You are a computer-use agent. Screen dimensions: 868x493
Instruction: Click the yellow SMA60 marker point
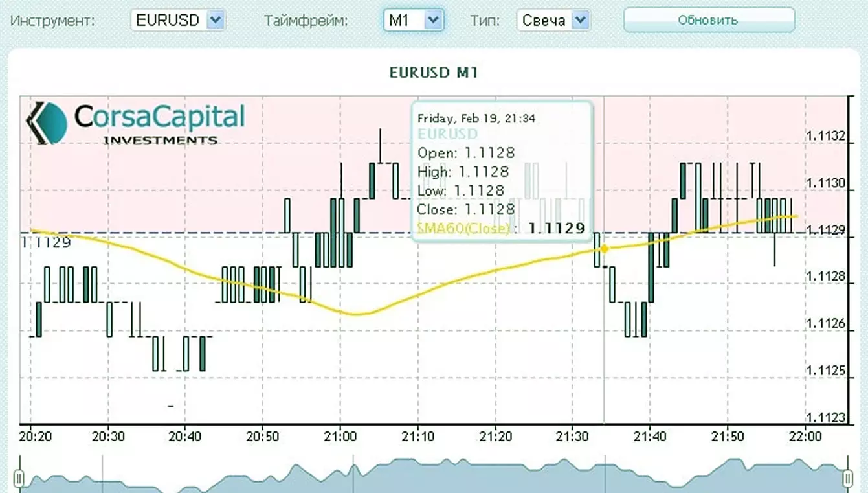coord(605,249)
